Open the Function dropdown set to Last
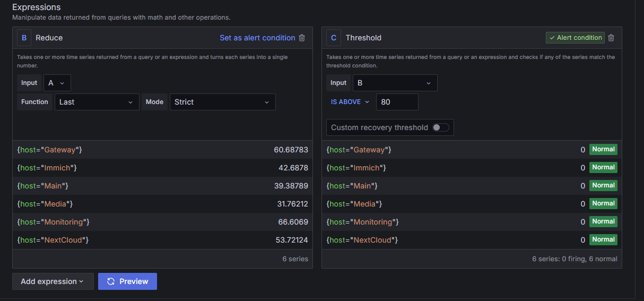This screenshot has height=301, width=644. (97, 102)
